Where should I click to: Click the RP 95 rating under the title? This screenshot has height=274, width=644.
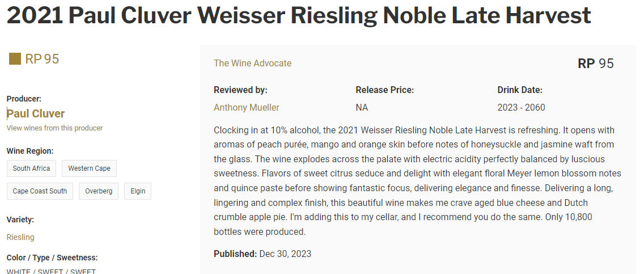42,59
